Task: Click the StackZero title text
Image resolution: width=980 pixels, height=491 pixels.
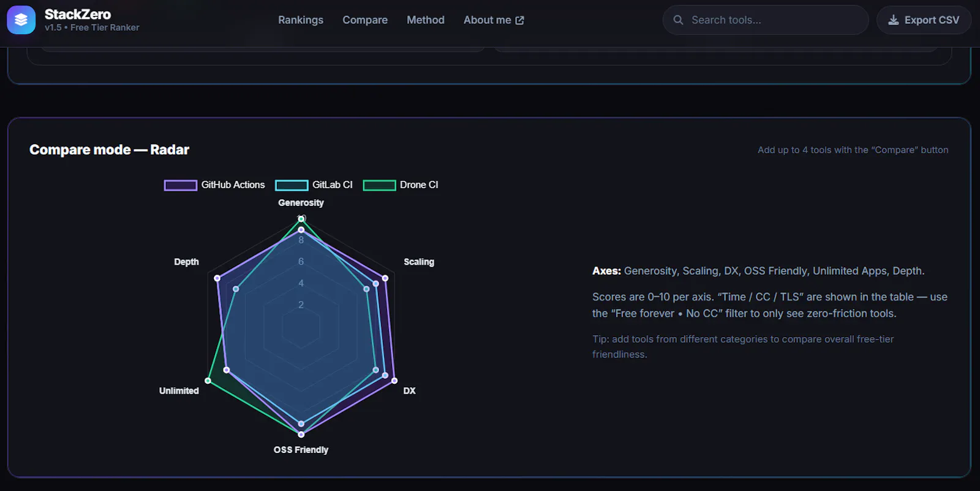Action: point(78,14)
